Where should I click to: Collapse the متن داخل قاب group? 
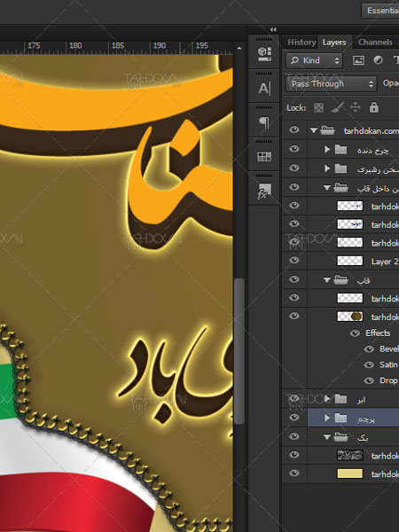coord(326,187)
